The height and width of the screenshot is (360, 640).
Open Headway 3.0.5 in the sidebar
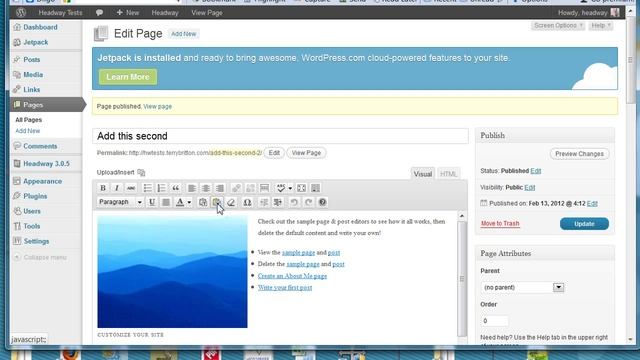click(x=46, y=164)
